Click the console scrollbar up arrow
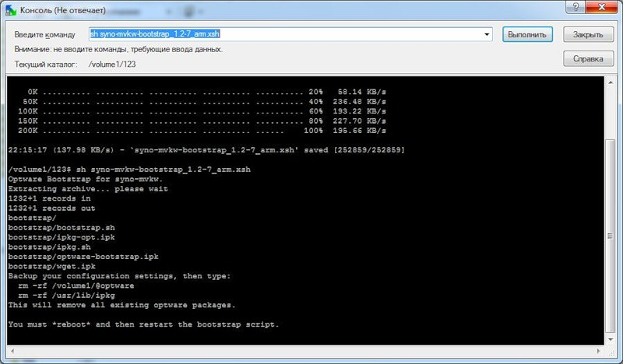Image resolution: width=623 pixels, height=364 pixels. [x=609, y=83]
